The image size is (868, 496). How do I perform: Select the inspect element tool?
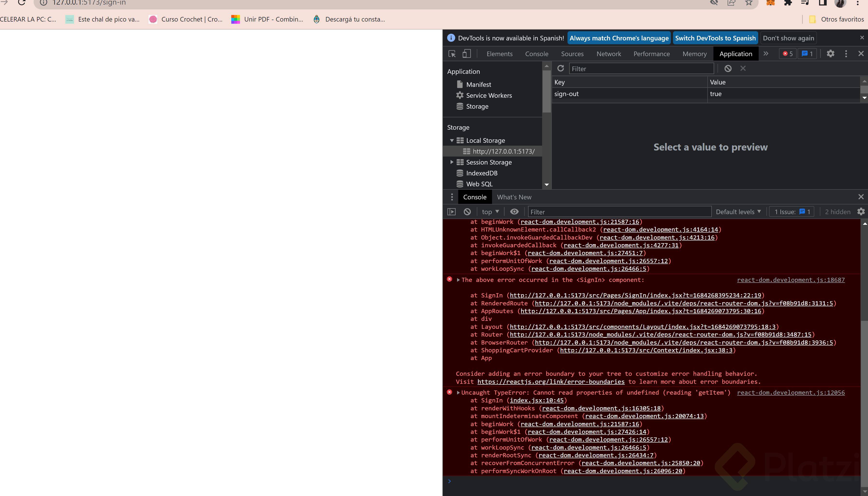tap(451, 54)
